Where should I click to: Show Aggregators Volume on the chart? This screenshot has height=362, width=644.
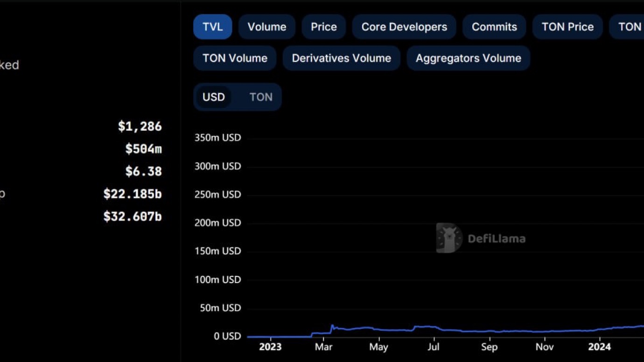[468, 58]
